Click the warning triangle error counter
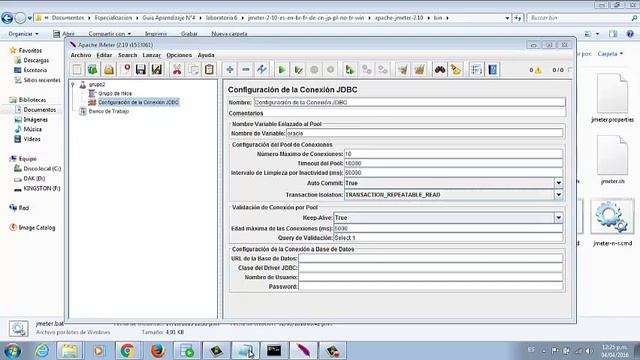Screen dimensions: 640x360 (538, 70)
